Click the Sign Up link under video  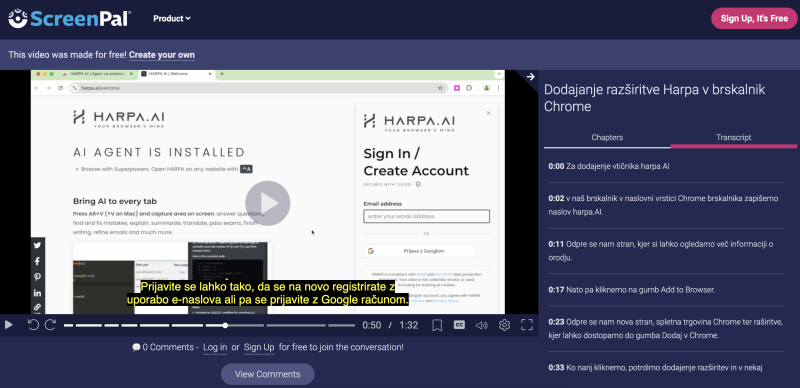[259, 347]
